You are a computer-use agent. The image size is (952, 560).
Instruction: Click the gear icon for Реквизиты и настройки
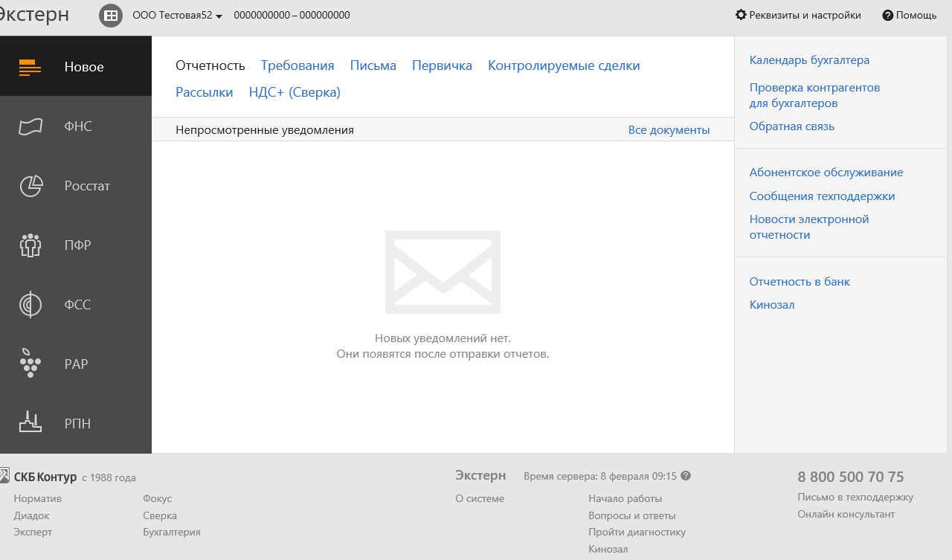(741, 15)
